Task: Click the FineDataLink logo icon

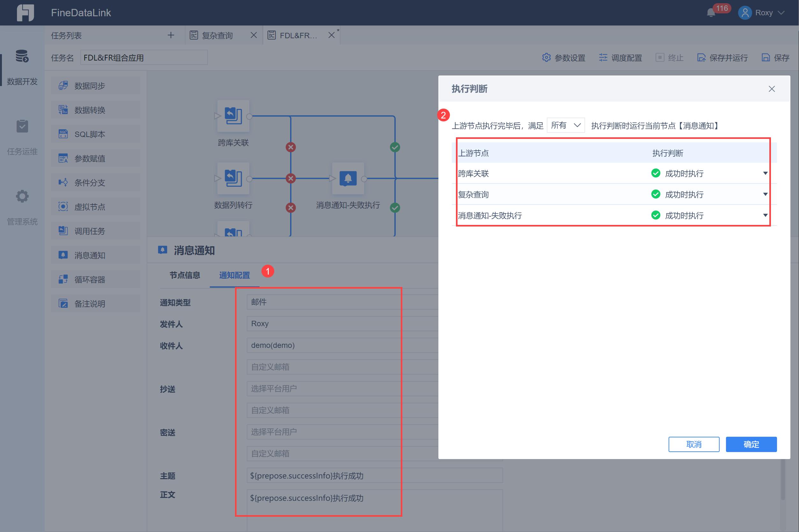Action: (26, 12)
